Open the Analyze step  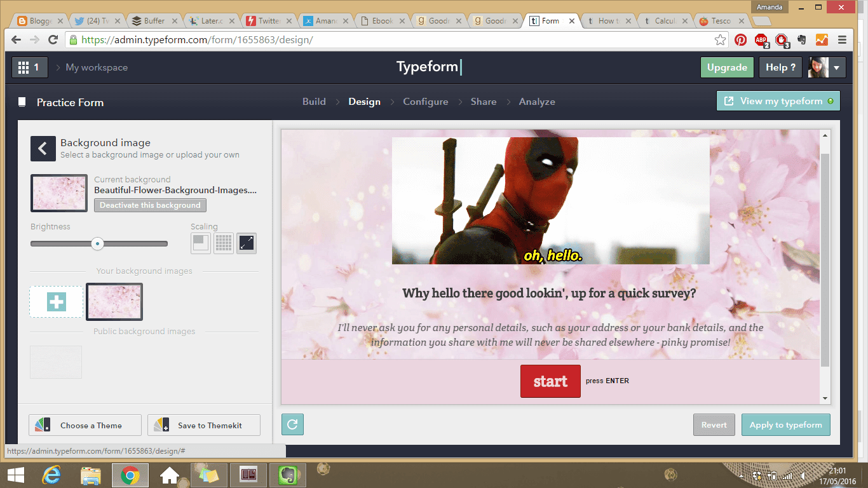537,102
